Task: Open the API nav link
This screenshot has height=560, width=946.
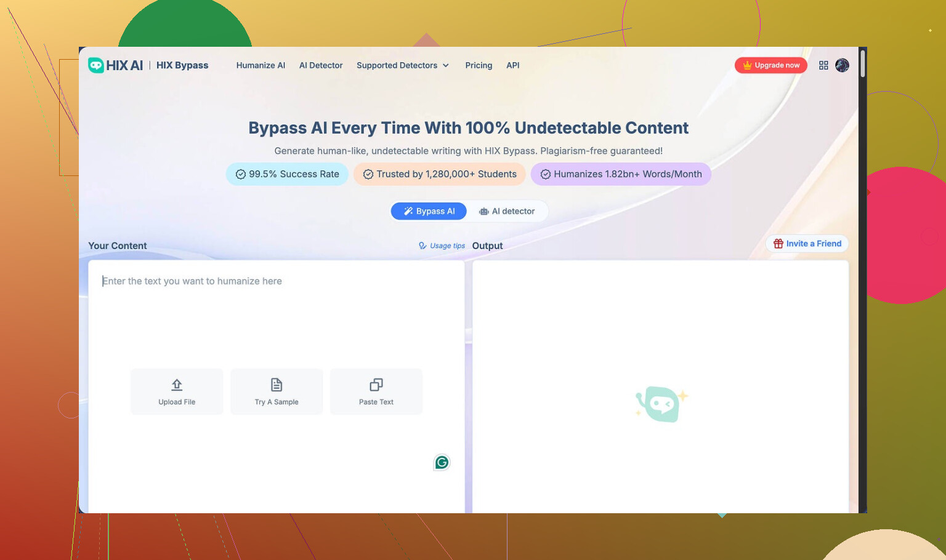Action: (x=512, y=65)
